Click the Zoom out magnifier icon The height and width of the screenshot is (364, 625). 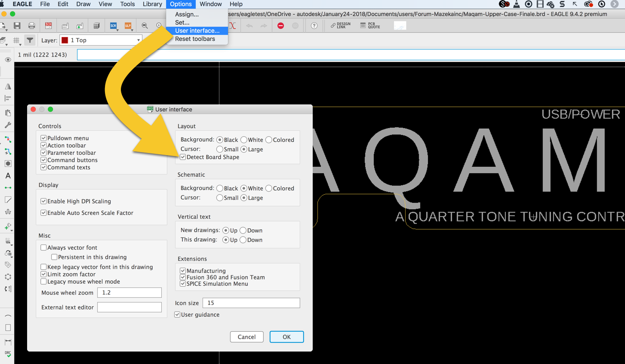(x=145, y=25)
